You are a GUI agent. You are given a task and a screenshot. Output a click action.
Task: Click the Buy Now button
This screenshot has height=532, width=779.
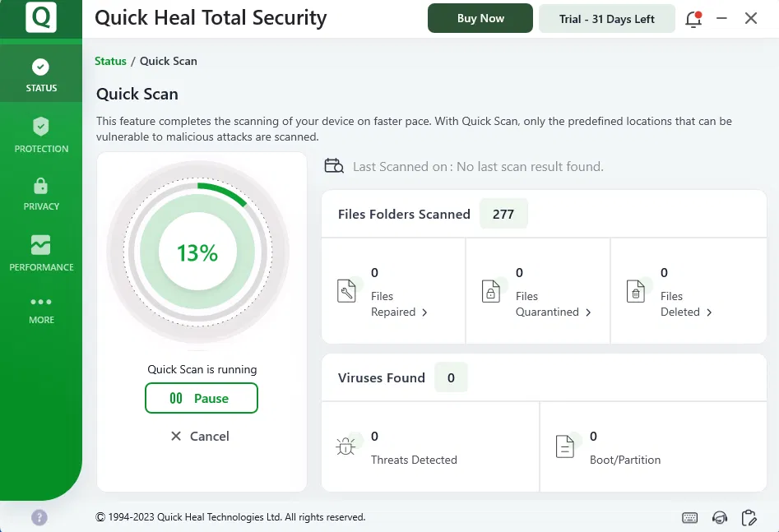(x=480, y=18)
